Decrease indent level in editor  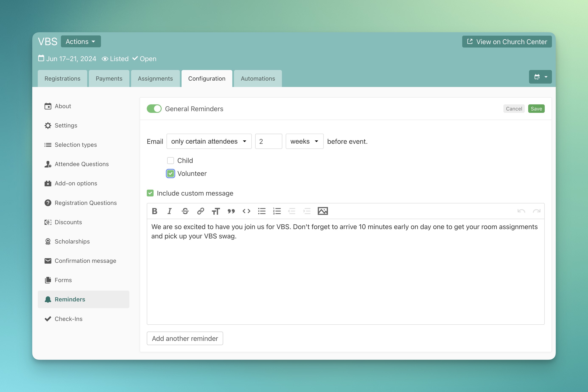tap(292, 211)
